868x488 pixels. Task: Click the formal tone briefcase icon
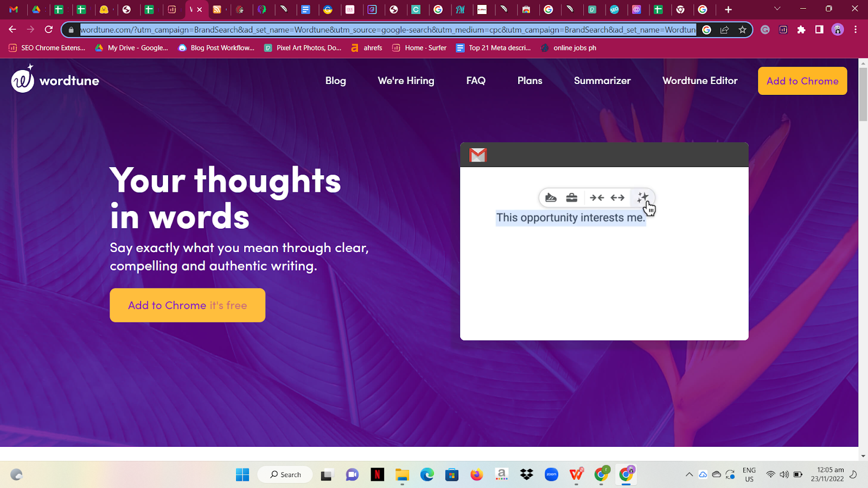point(571,197)
